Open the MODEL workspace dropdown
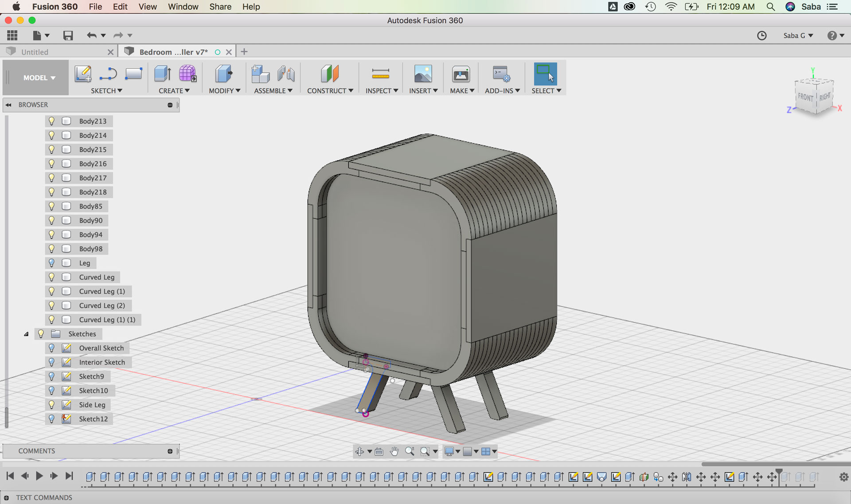 [x=39, y=78]
